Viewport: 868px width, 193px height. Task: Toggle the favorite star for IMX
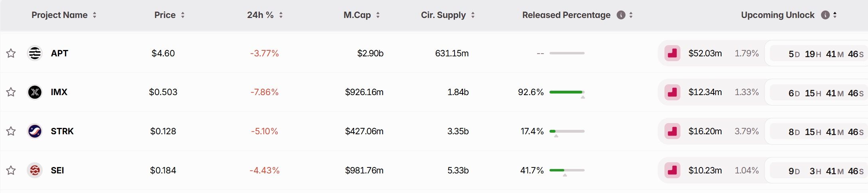click(x=11, y=92)
